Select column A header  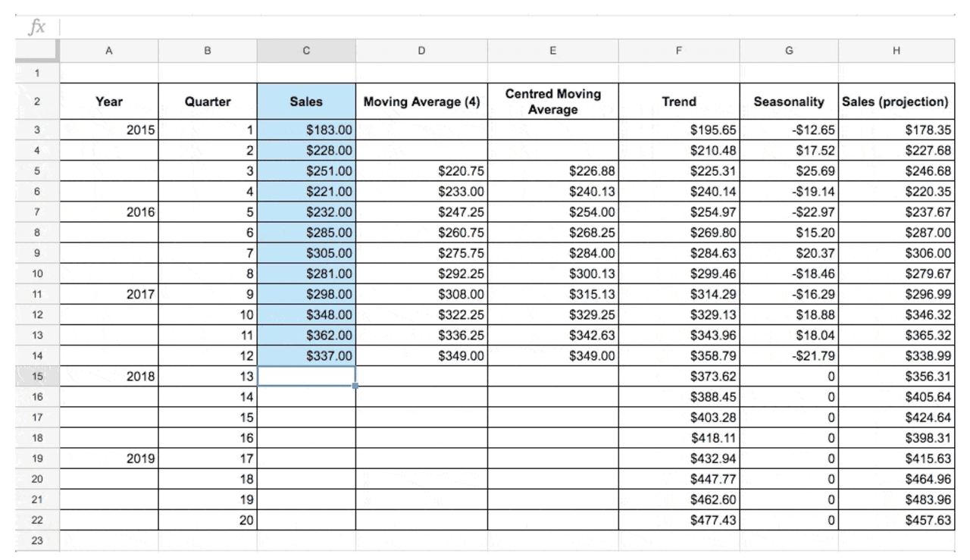point(109,51)
